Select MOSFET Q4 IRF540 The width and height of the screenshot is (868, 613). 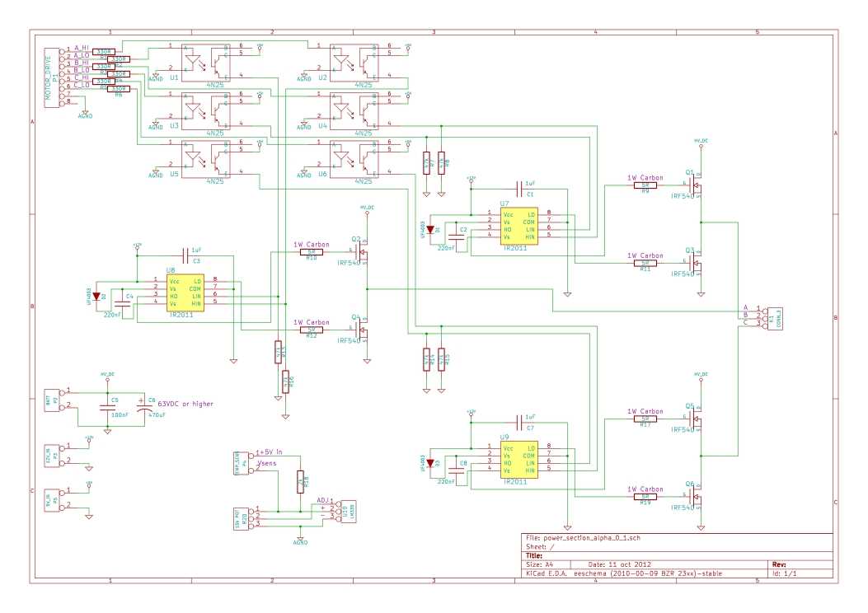pos(363,330)
